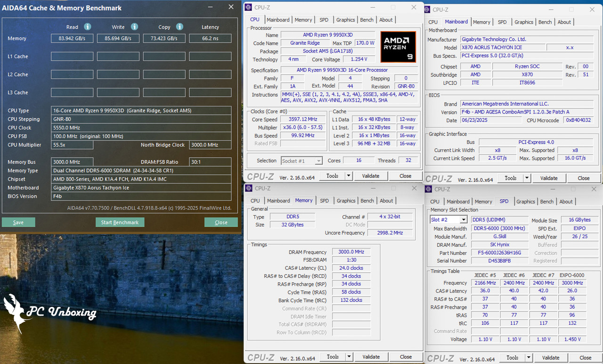The image size is (603, 364).
Task: Click the CPU-Z app icon in the Mainboard window title bar
Action: [x=428, y=9]
